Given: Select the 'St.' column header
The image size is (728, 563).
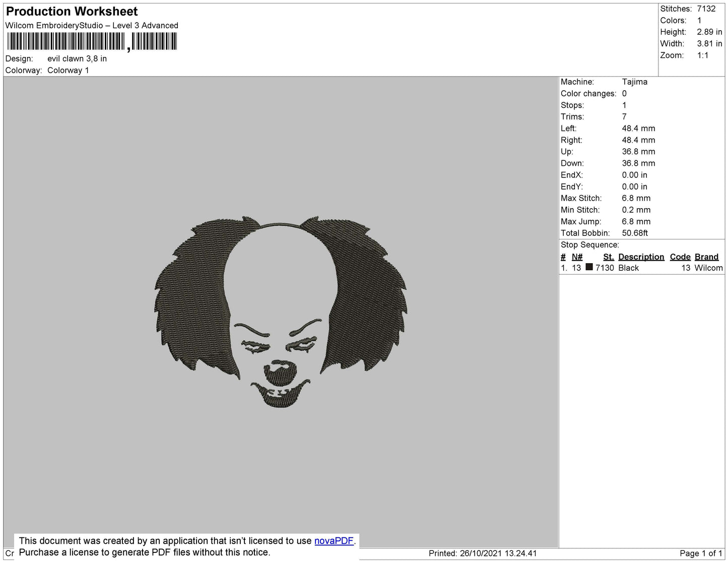Looking at the screenshot, I should coord(609,257).
